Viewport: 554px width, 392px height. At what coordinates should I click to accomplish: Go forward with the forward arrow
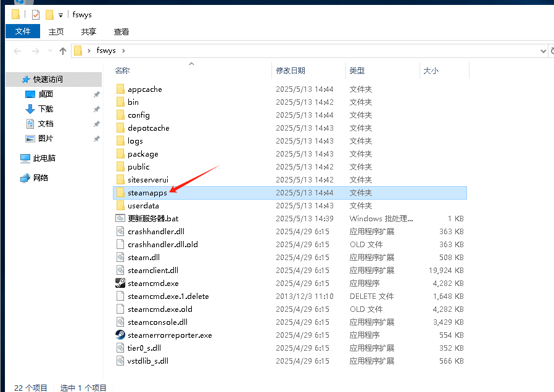36,51
